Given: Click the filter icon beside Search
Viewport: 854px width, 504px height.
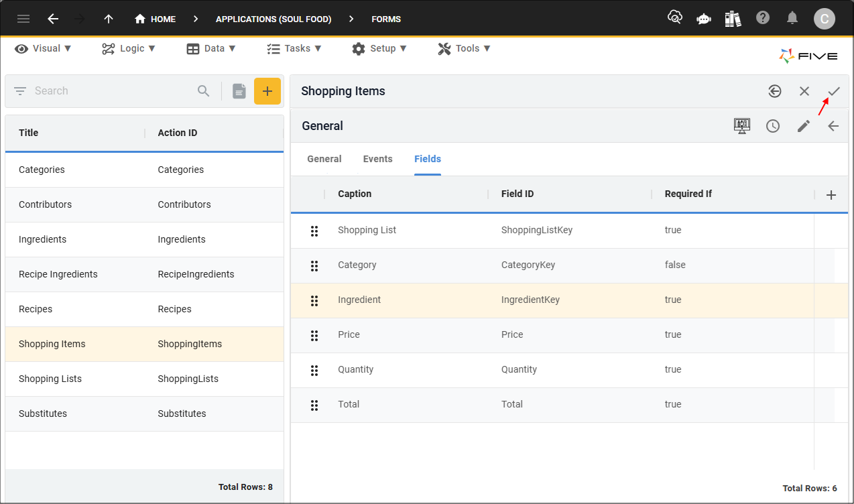Looking at the screenshot, I should 20,91.
